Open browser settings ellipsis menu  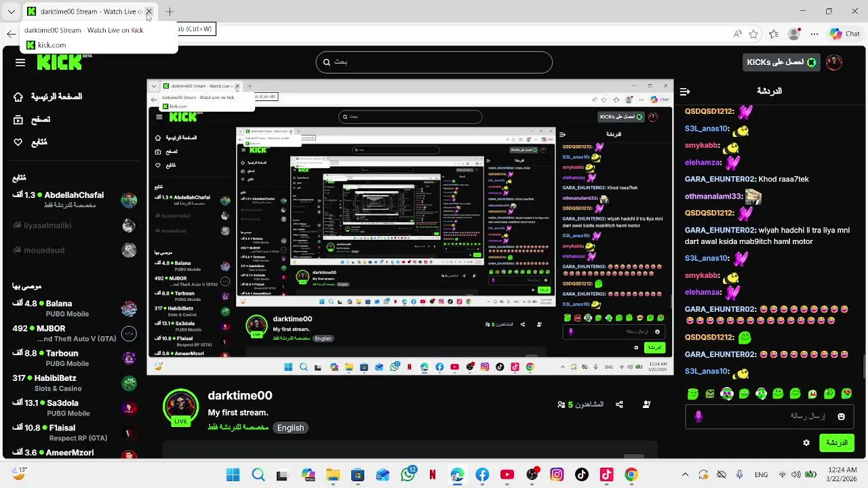(816, 34)
